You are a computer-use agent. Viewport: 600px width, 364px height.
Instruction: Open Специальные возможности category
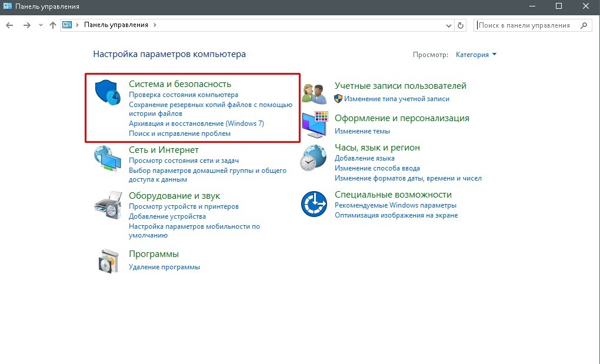[x=393, y=195]
